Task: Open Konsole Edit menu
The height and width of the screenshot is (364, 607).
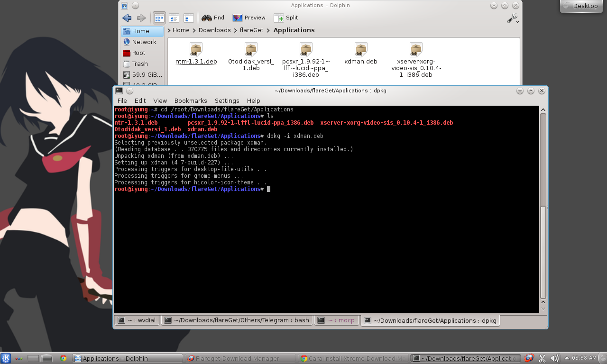Action: (140, 101)
